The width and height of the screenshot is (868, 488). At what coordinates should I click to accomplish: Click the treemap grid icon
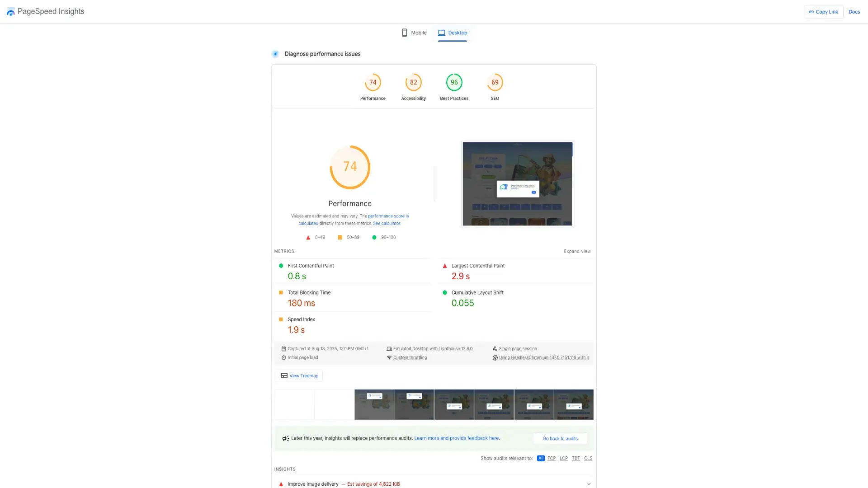[x=284, y=375]
